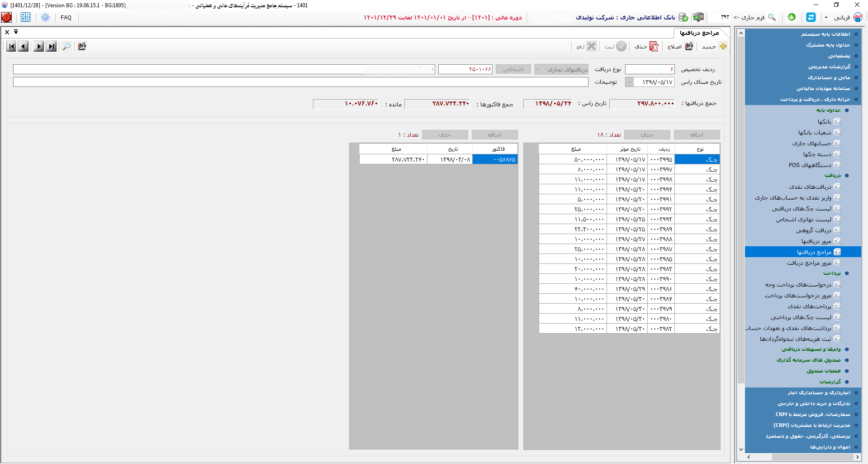Open the settings gear icon
Screen dimensions: 868x464
click(45, 18)
